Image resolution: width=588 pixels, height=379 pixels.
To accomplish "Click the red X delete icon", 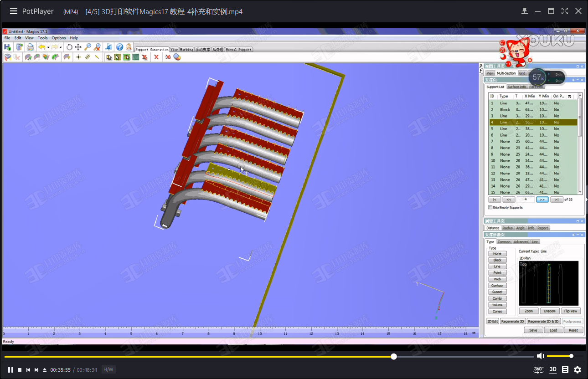I will pos(156,57).
